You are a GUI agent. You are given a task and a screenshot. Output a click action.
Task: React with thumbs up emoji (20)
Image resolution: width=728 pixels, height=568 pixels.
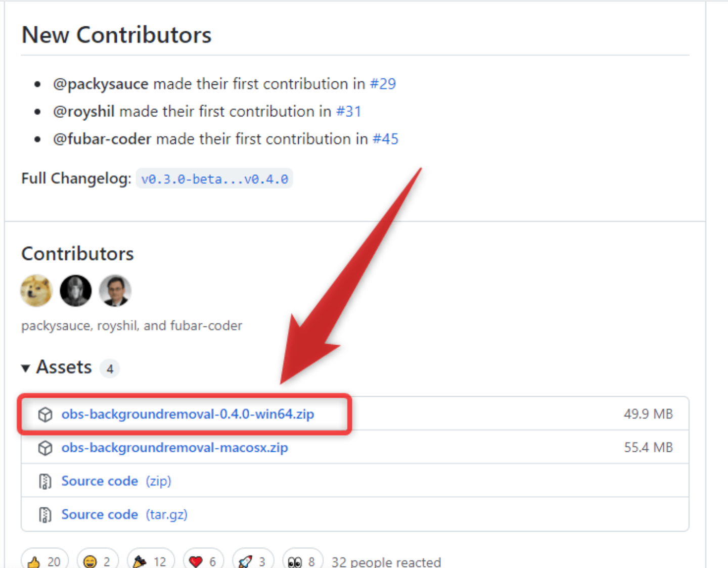click(x=44, y=561)
